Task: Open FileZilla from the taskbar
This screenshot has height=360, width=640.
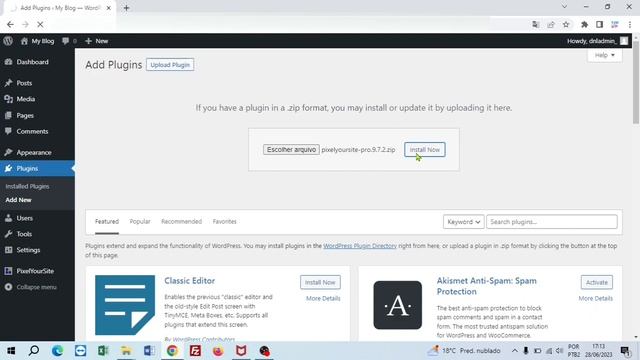Action: [x=195, y=351]
